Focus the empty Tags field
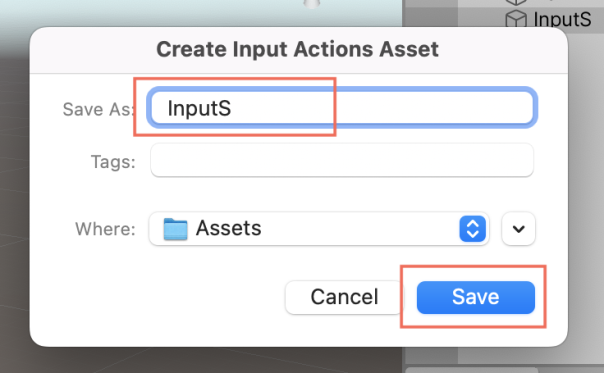Viewport: 604px width, 373px height. click(x=342, y=160)
